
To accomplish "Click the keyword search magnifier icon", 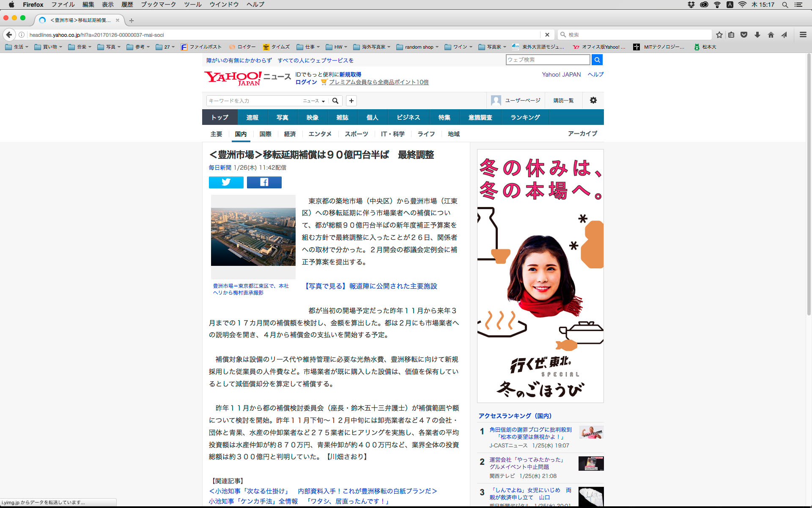I will tap(335, 101).
